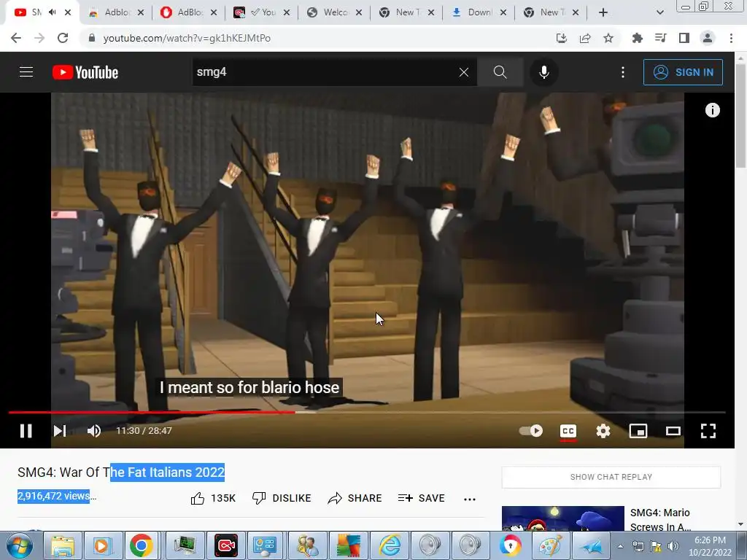Go to the YouTube home logo
The image size is (747, 560).
pos(85,72)
